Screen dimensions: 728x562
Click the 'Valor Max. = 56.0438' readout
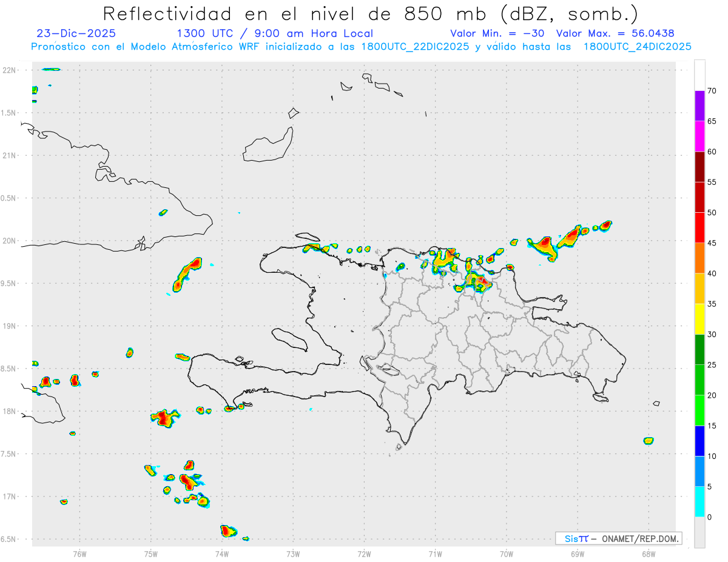(615, 33)
